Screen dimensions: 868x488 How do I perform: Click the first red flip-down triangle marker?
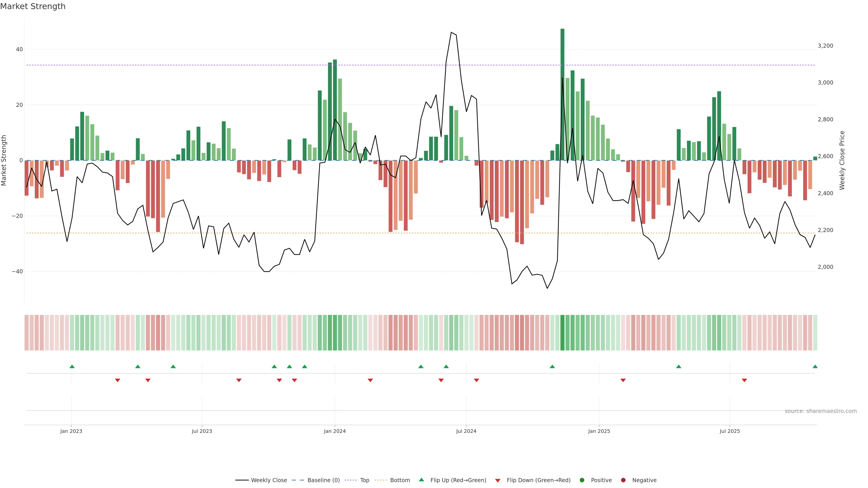coord(117,380)
